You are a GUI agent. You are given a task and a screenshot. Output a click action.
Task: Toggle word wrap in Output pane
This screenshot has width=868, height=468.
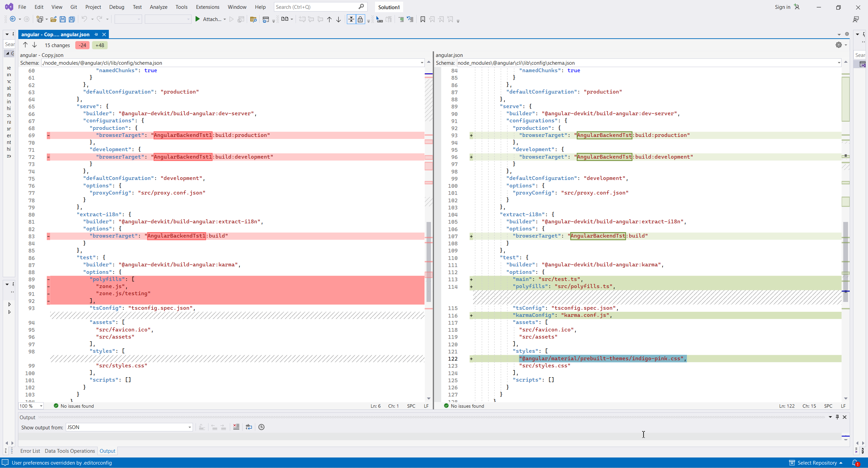coord(249,427)
